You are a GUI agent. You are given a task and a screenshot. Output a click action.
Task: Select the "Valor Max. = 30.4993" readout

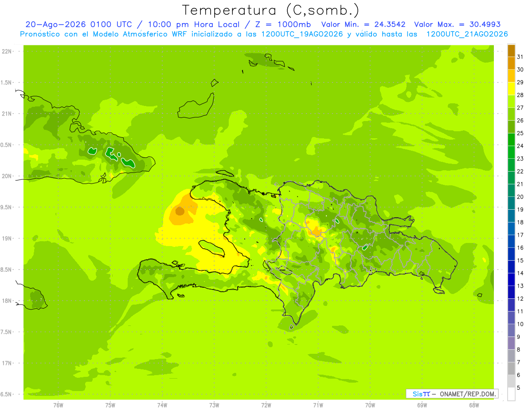click(x=457, y=24)
